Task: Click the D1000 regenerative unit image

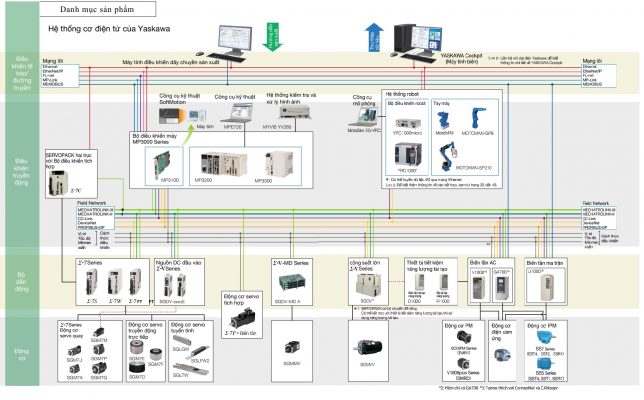Action: pos(420,283)
